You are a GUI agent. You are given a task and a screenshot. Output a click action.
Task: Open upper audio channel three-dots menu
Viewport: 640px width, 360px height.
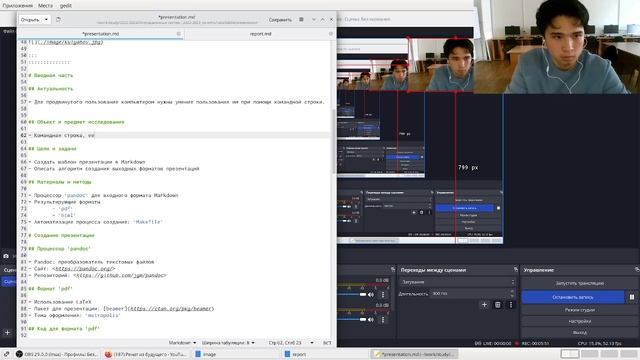point(382,294)
